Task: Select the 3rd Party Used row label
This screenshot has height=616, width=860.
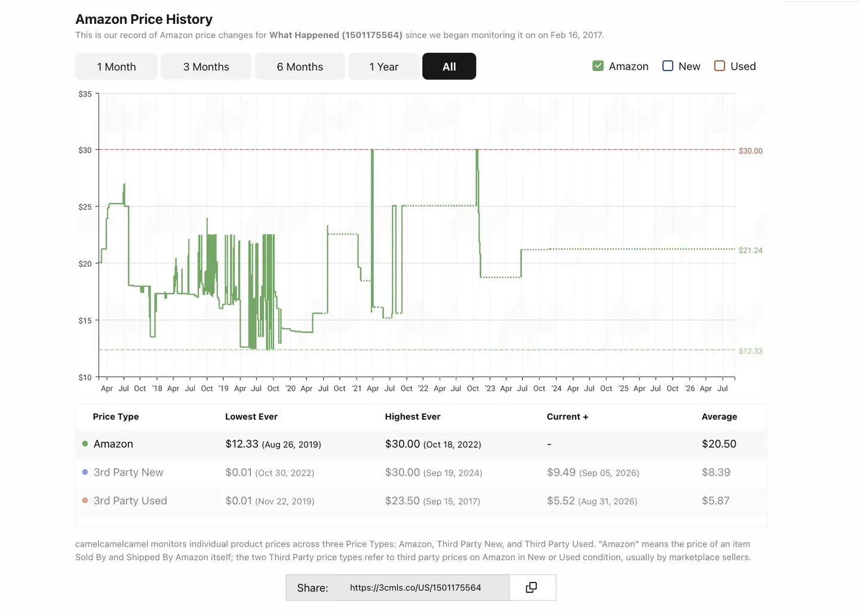Action: tap(130, 501)
